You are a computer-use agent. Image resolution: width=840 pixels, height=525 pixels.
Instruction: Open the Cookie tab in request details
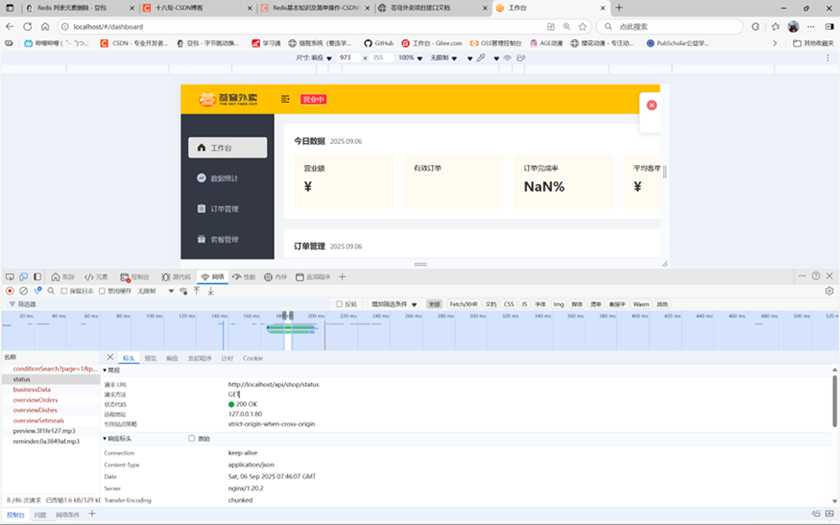[252, 358]
